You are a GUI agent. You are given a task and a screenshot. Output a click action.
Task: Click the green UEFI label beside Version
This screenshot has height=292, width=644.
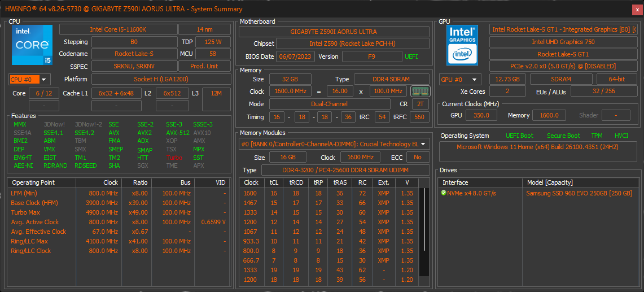411,56
